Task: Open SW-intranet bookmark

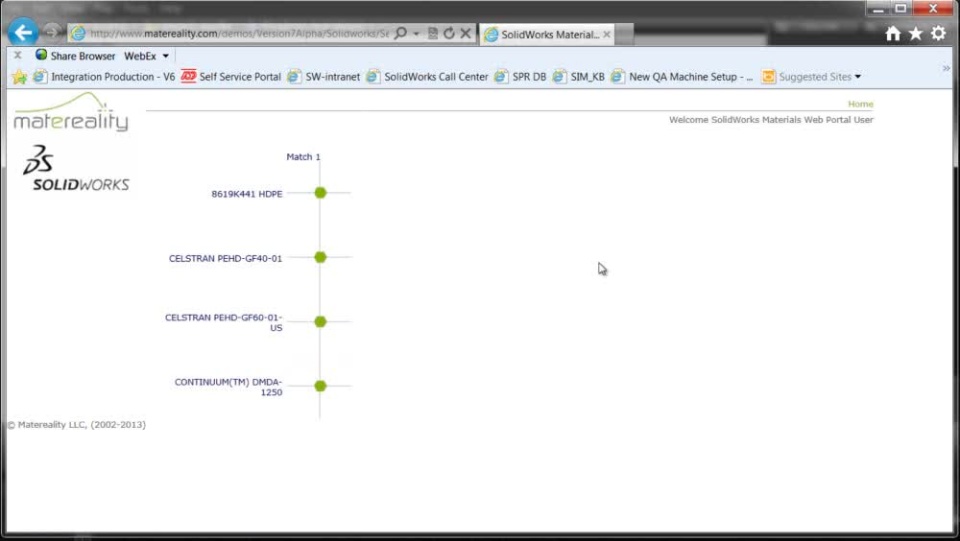Action: [324, 76]
